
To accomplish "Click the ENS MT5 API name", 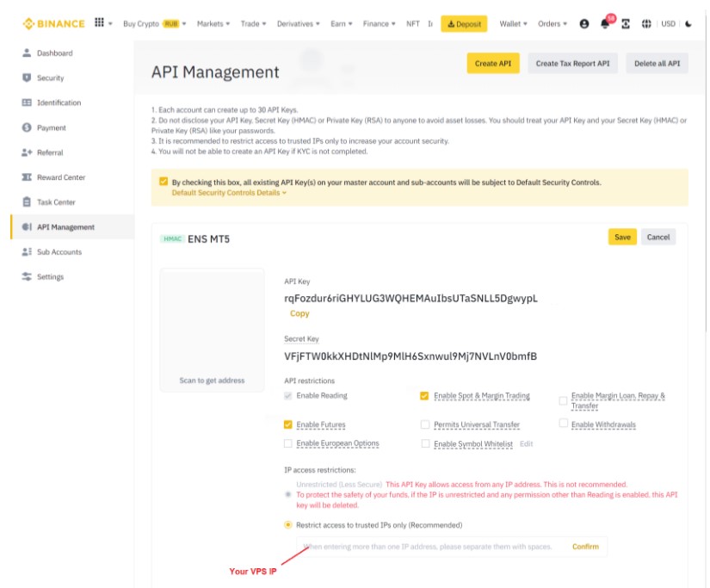I will pyautogui.click(x=209, y=239).
